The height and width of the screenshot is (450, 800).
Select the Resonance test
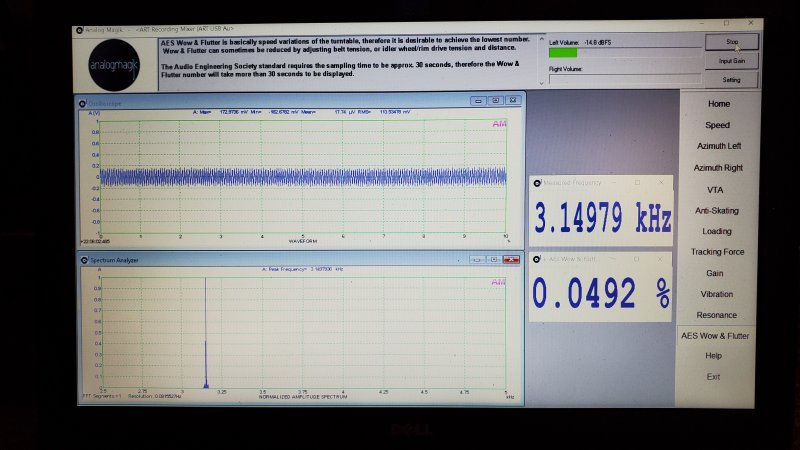click(x=716, y=315)
